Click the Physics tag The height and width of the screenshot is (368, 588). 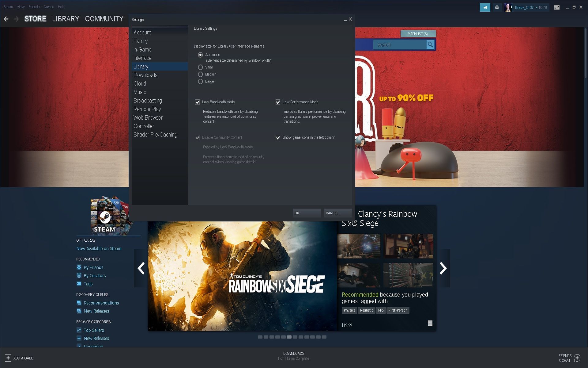coord(349,310)
